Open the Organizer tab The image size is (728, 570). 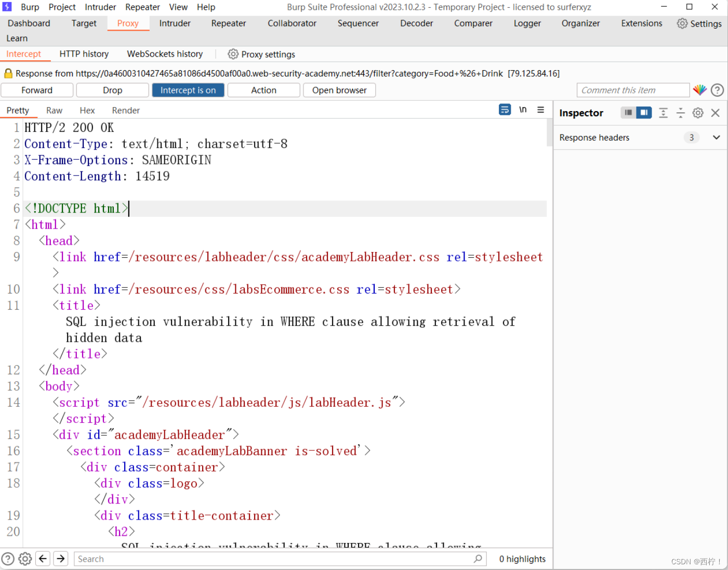coord(580,23)
